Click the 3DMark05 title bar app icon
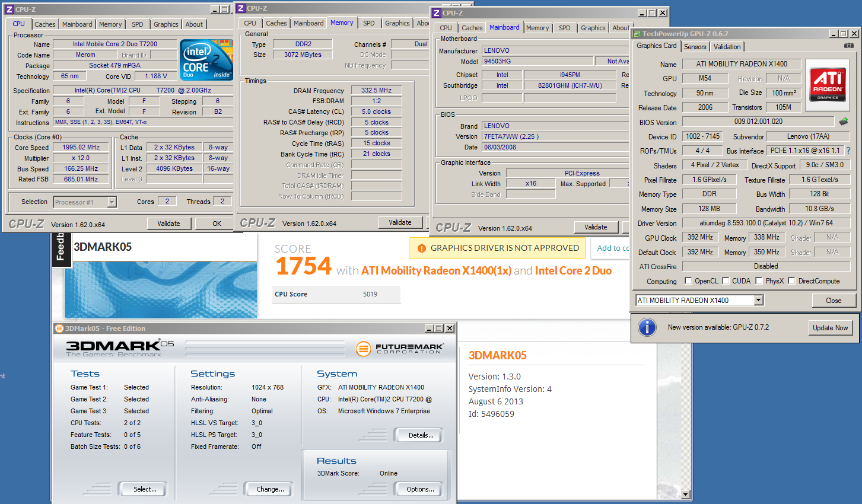Viewport: 862px width, 504px height. pyautogui.click(x=59, y=328)
